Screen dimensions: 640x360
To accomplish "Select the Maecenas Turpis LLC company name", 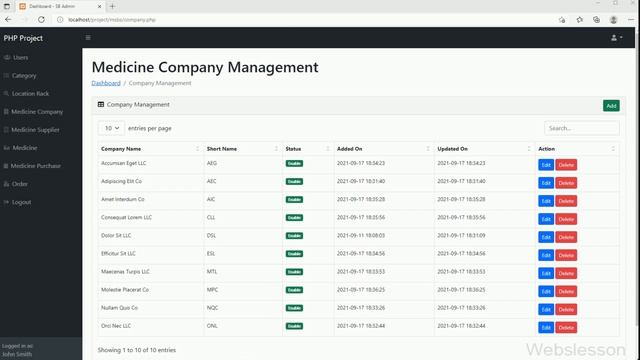I will [125, 271].
